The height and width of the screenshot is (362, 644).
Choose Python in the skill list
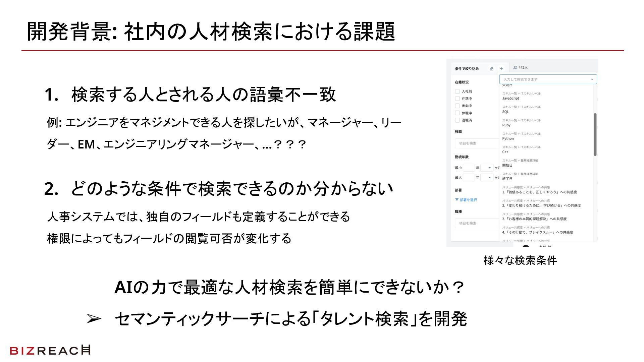pos(508,138)
